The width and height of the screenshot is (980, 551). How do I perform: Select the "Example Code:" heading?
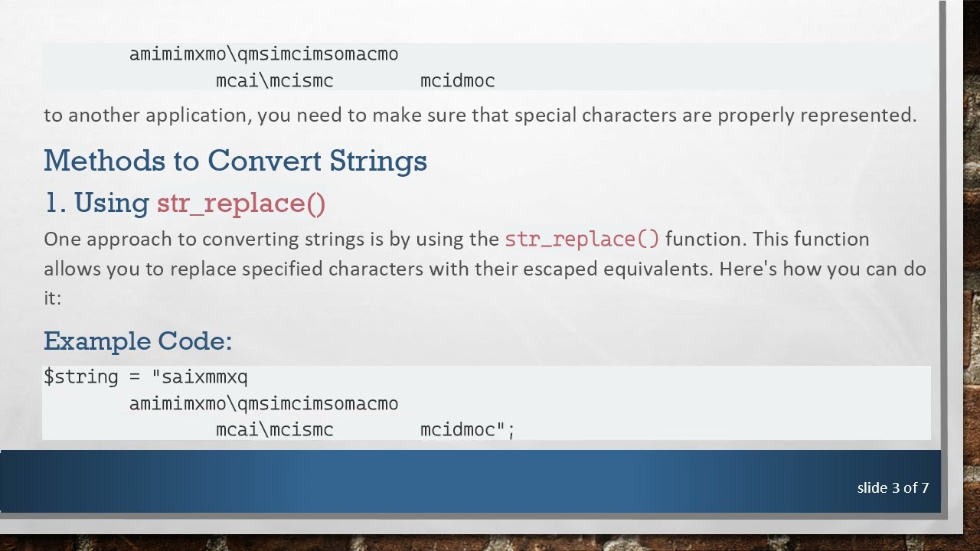click(x=138, y=341)
